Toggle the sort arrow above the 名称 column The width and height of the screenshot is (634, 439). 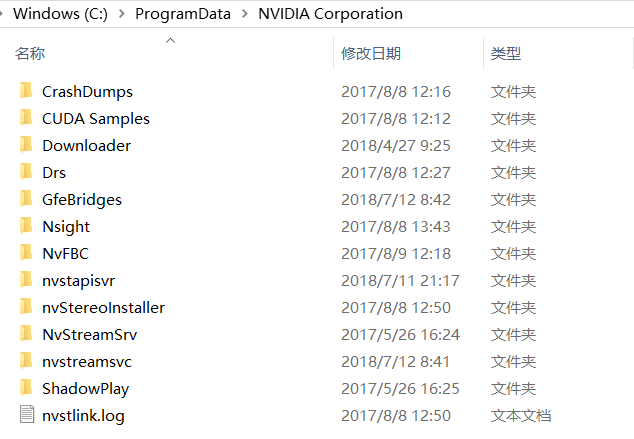pos(171,40)
